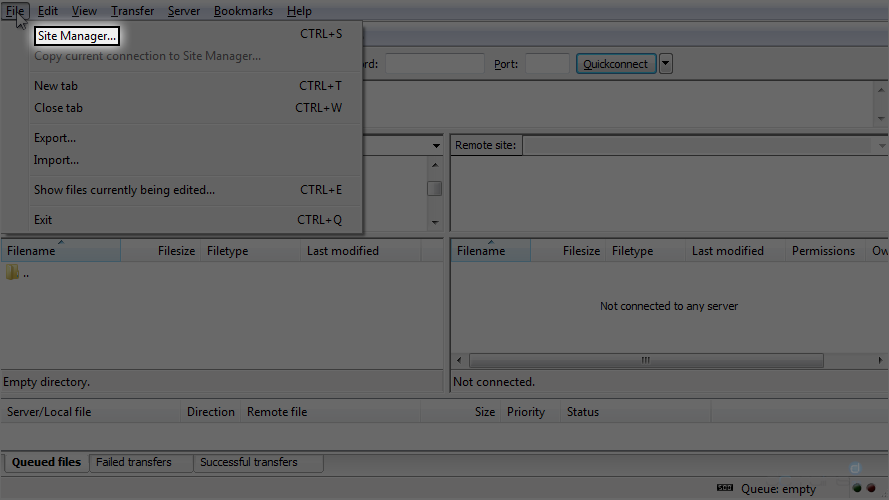Viewport: 889px width, 500px height.
Task: Click the Not connected. status text
Action: click(494, 382)
